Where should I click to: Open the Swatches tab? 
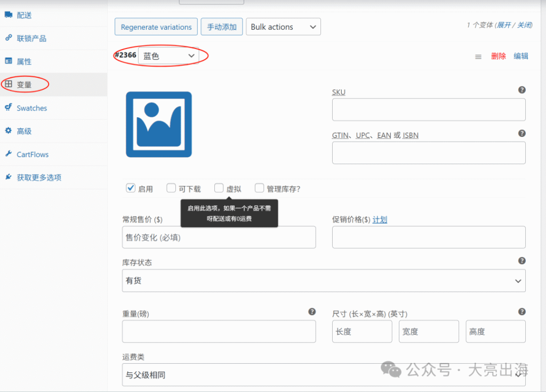(54, 108)
